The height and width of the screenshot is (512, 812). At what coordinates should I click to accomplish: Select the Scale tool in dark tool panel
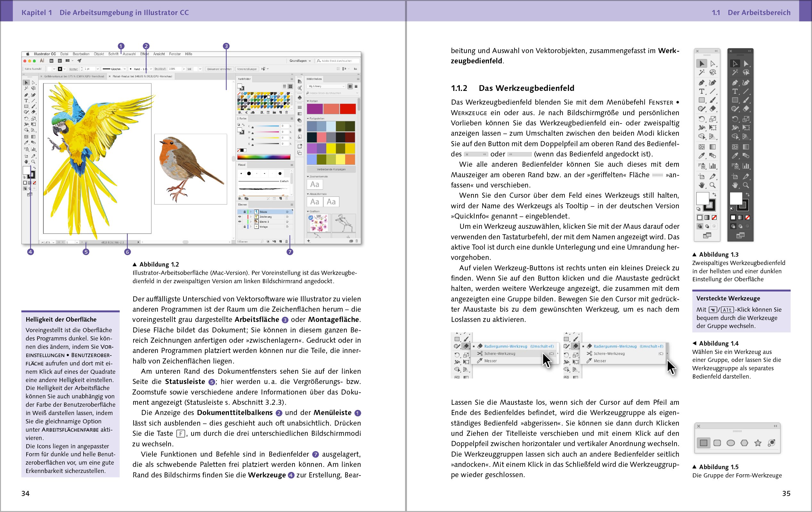coord(746,119)
